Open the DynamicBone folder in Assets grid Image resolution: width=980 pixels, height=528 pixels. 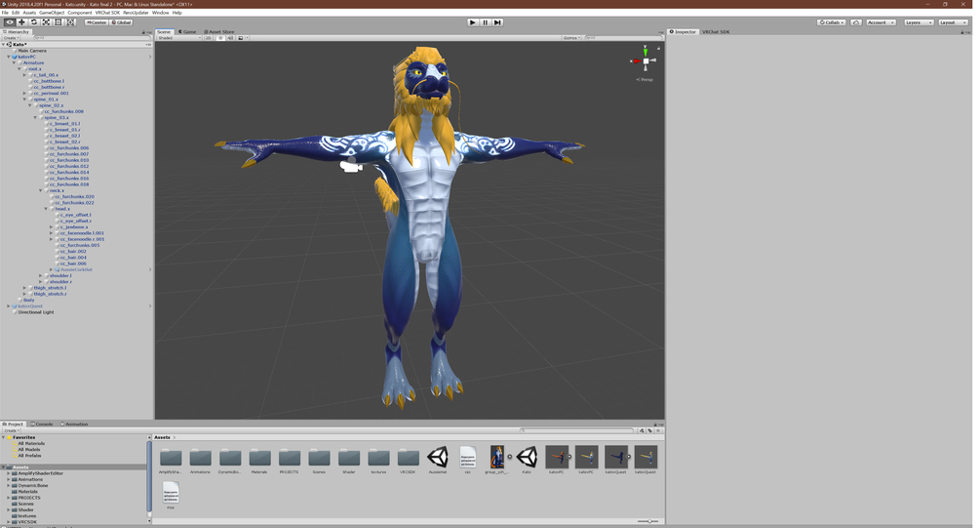click(x=230, y=459)
